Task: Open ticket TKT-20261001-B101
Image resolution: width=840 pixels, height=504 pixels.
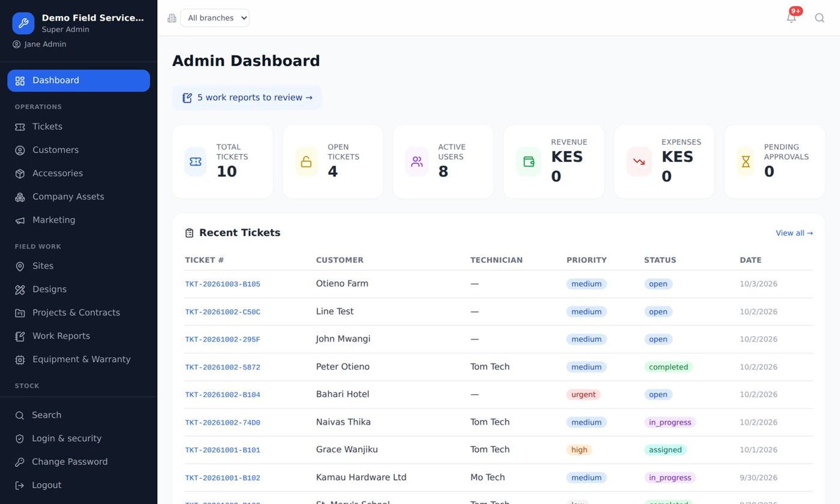Action: pos(223,450)
